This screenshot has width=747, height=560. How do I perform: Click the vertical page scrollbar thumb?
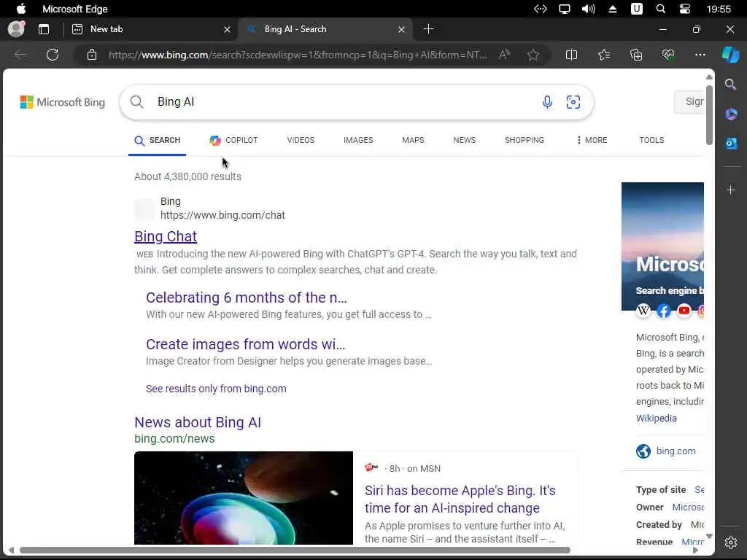[x=709, y=115]
